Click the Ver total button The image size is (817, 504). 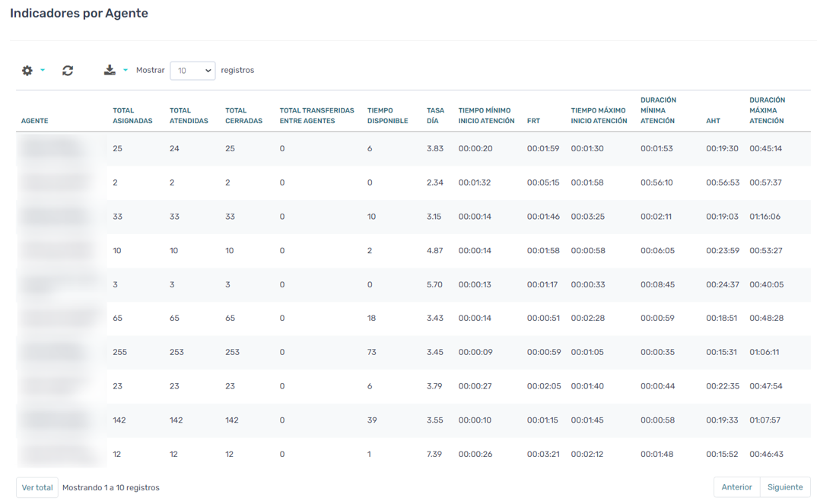[x=37, y=487]
